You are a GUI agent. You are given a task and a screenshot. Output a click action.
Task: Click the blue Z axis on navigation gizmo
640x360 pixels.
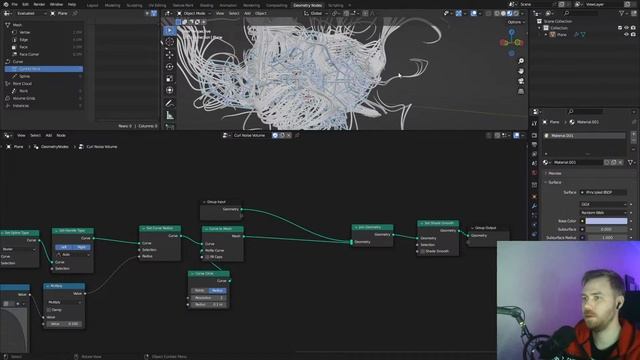click(x=512, y=31)
